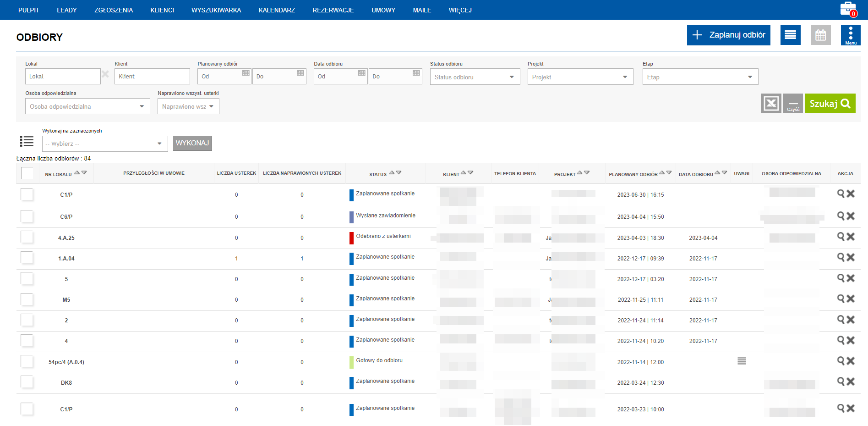
Task: Tick checkbox for C6/P row
Action: (x=27, y=216)
